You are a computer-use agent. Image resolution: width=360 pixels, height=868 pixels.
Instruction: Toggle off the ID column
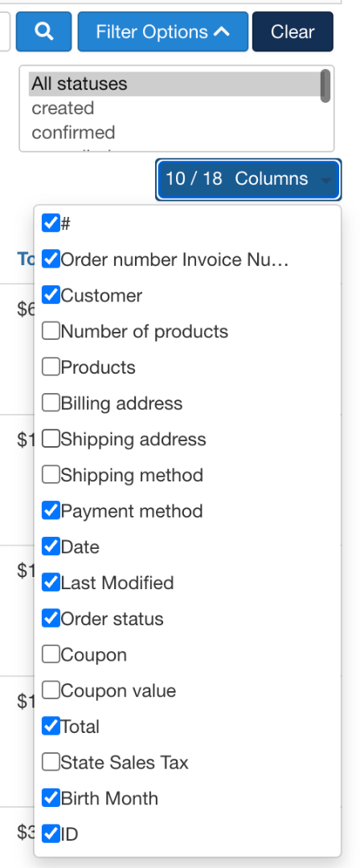coord(51,833)
